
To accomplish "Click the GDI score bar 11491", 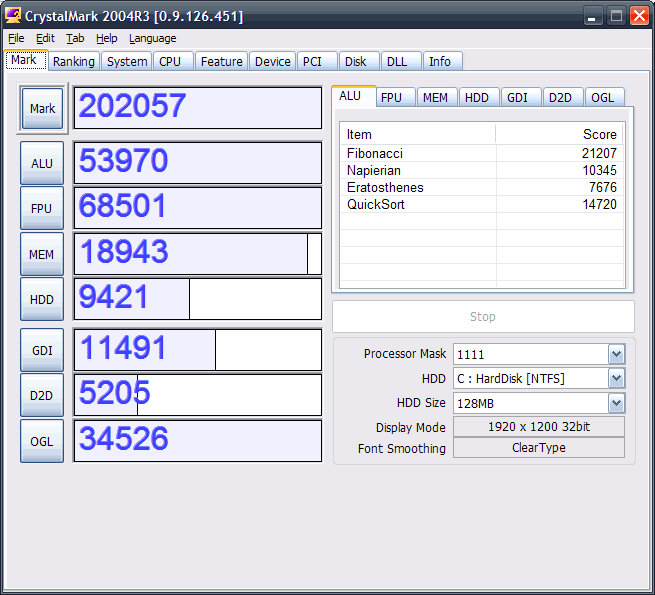I will coord(198,350).
